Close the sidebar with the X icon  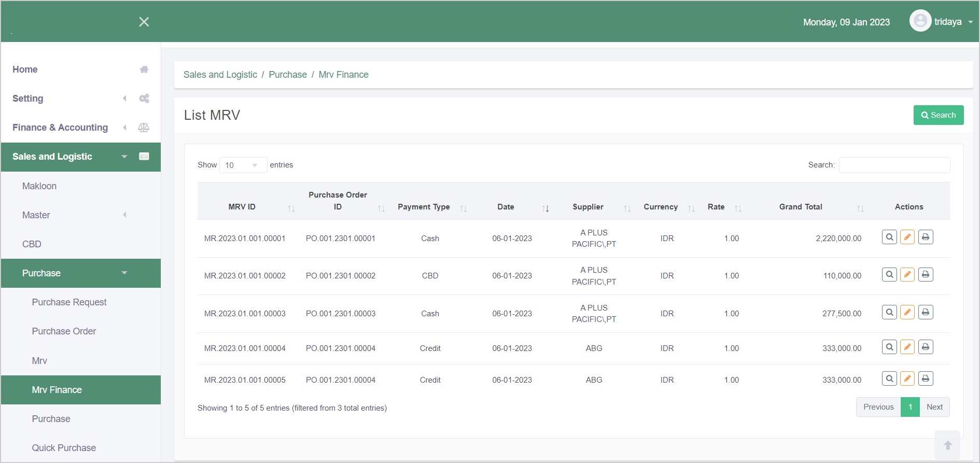[x=144, y=22]
